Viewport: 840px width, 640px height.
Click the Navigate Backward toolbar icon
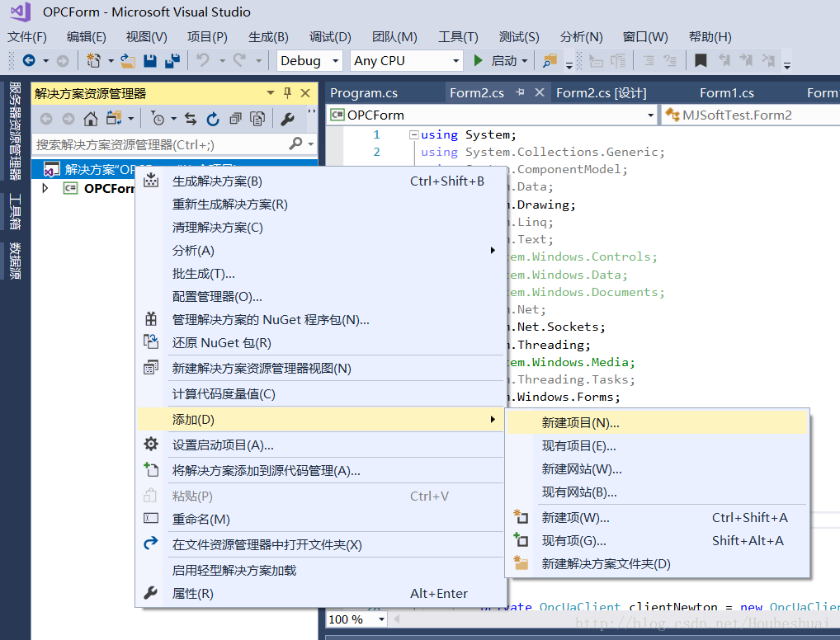pos(28,60)
